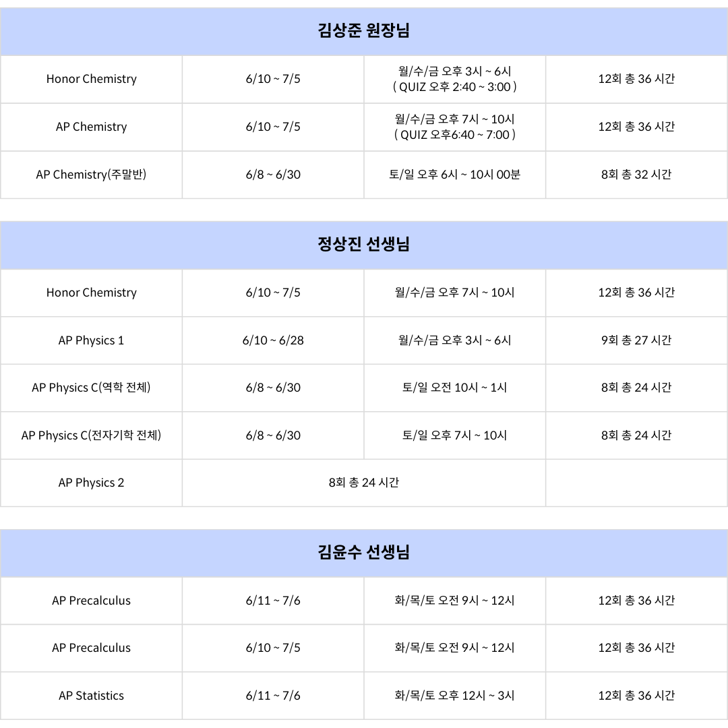The image size is (728, 728).
Task: Click the 9회 총 27 시간 cell
Action: pyautogui.click(x=636, y=340)
